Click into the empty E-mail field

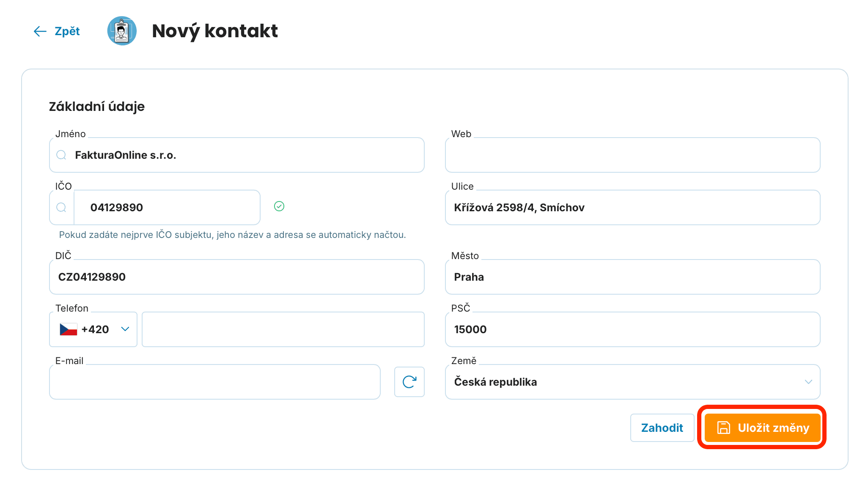pyautogui.click(x=215, y=382)
